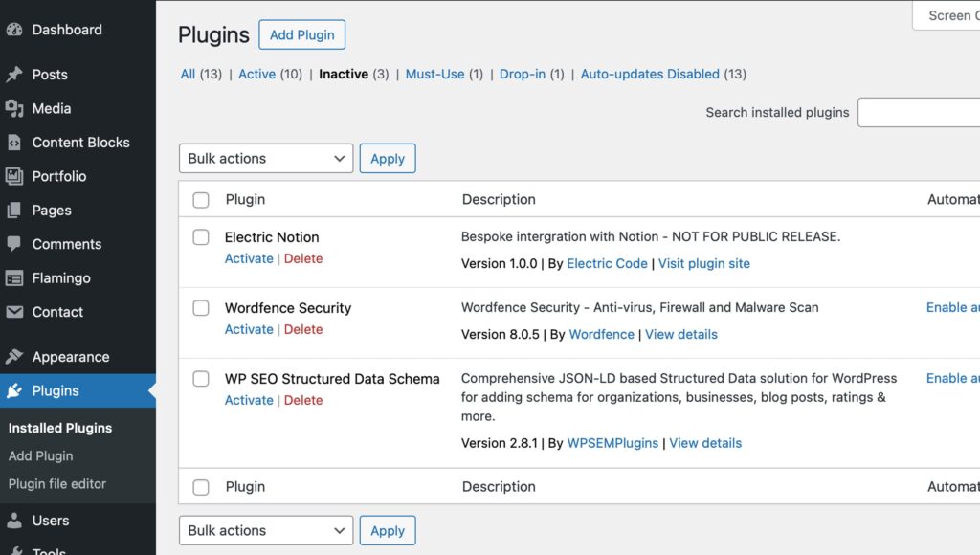Click the Portfolio icon in sidebar
Screen dimensions: 980x555
pyautogui.click(x=14, y=176)
